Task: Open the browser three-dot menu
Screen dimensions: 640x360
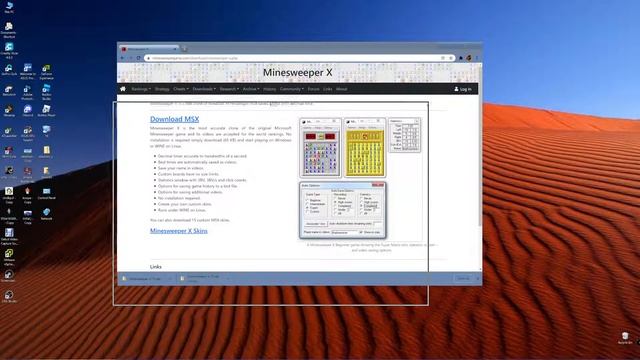Action: 477,58
